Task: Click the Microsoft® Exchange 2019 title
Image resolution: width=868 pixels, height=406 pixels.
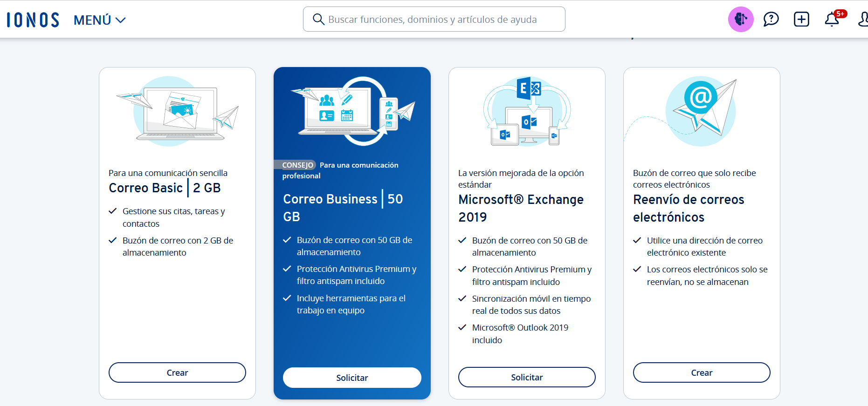Action: [x=521, y=208]
